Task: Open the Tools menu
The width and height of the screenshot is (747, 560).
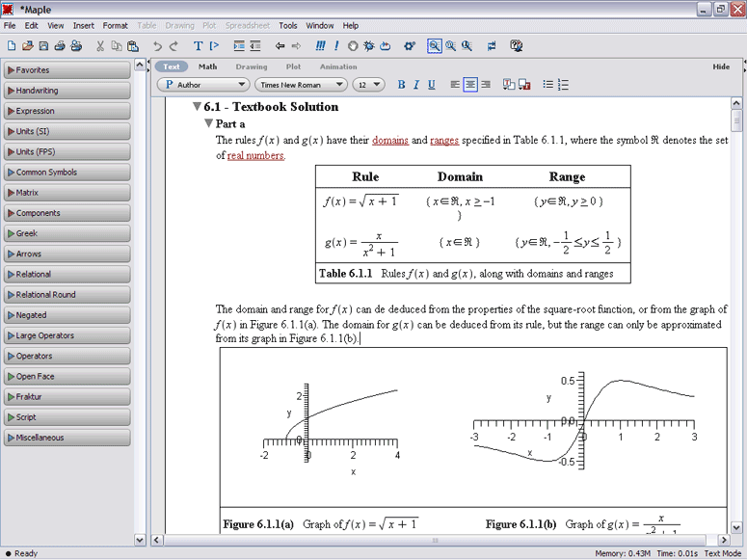Action: point(288,25)
